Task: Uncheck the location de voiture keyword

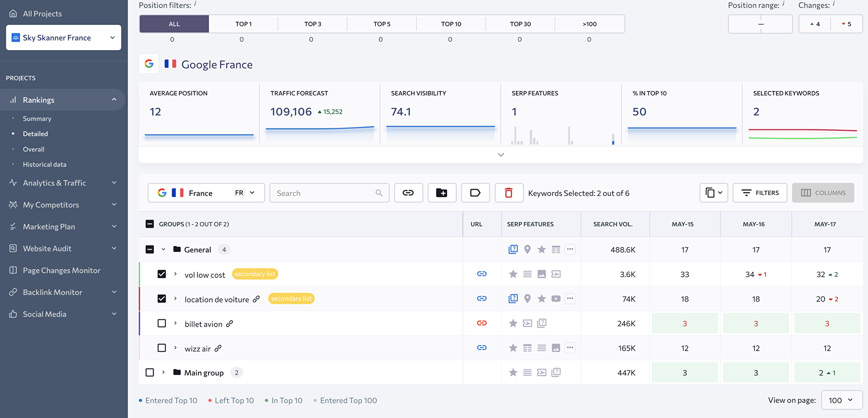Action: [161, 299]
